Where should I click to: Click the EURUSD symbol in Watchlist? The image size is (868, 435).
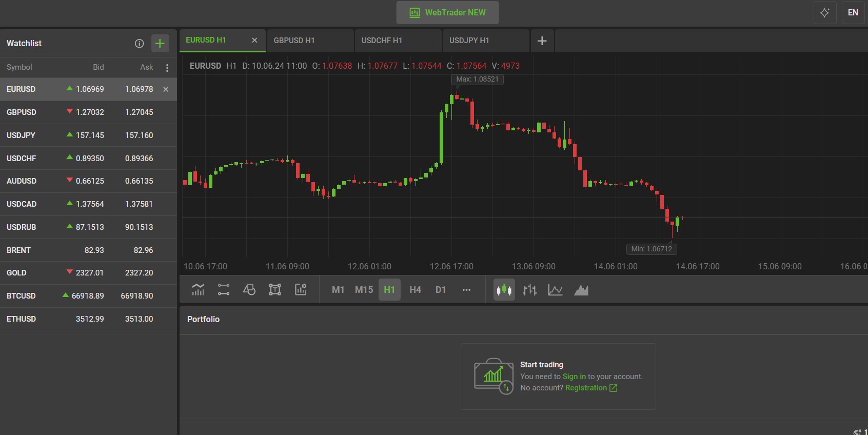click(21, 89)
